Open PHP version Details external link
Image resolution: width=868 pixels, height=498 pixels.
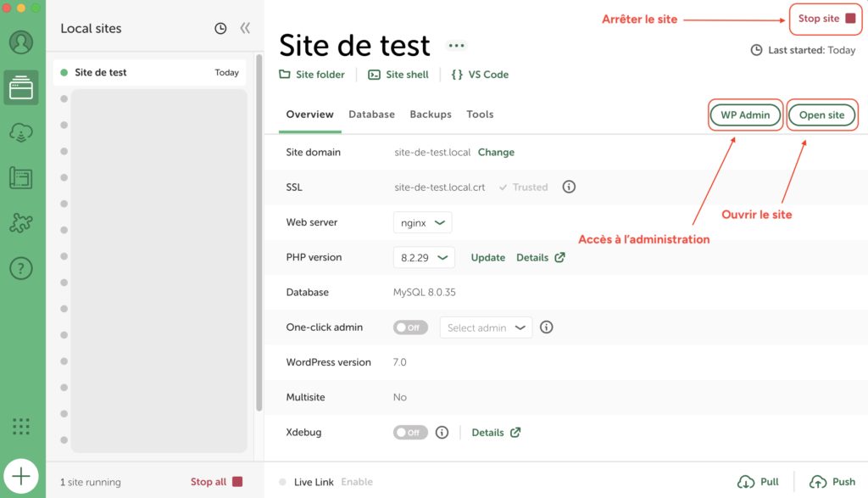click(x=540, y=258)
